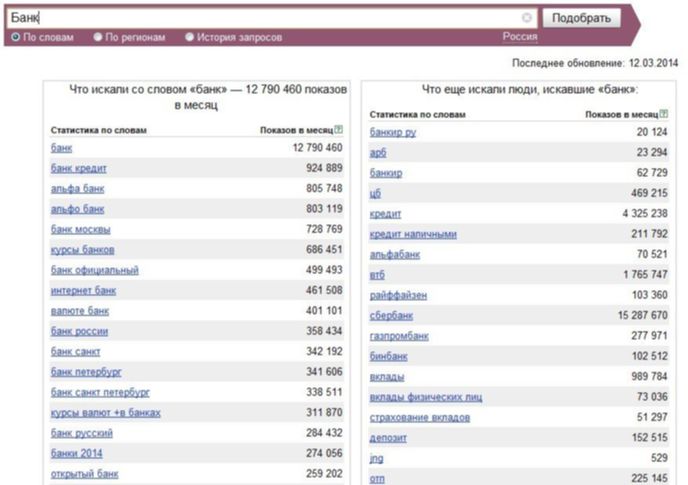Open the 'страхование вкладов' related link
This screenshot has height=485, width=688.
pos(420,417)
